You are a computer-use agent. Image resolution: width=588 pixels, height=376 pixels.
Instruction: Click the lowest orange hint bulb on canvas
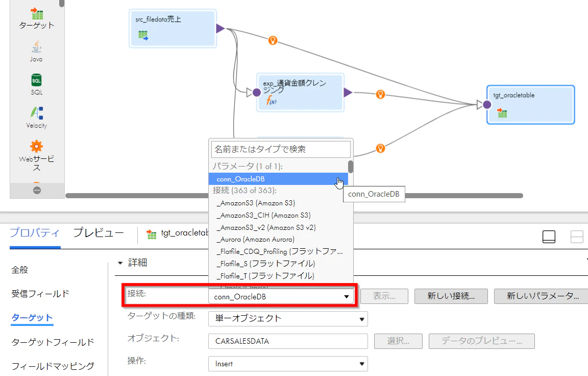[380, 149]
